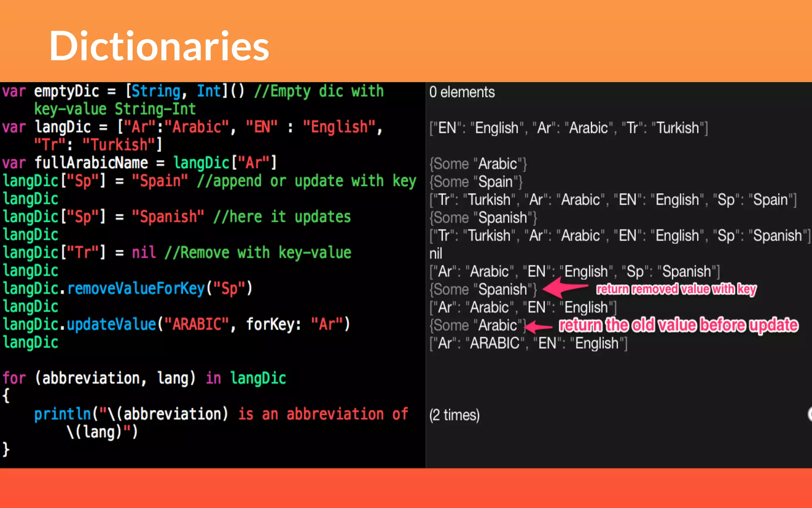This screenshot has width=812, height=508.
Task: Click the "for" keyword of the loop
Action: (14, 378)
